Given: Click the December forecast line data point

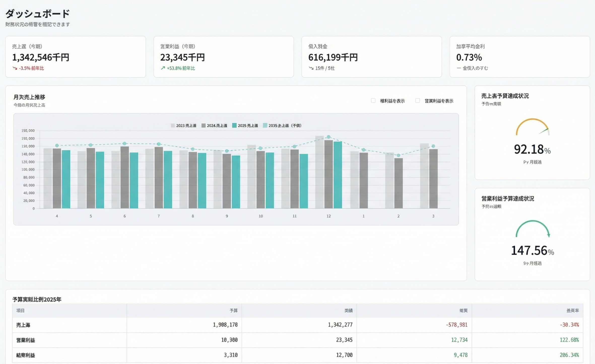Looking at the screenshot, I should click(x=328, y=137).
